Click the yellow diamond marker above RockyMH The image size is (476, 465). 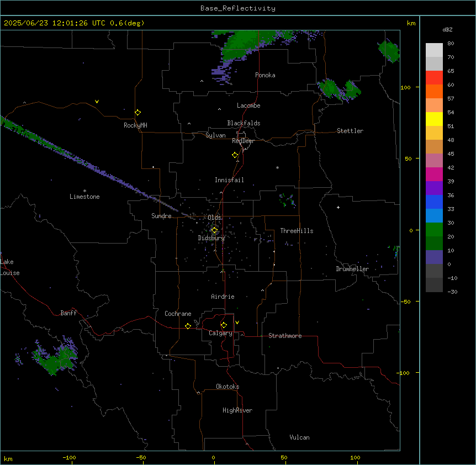(137, 113)
